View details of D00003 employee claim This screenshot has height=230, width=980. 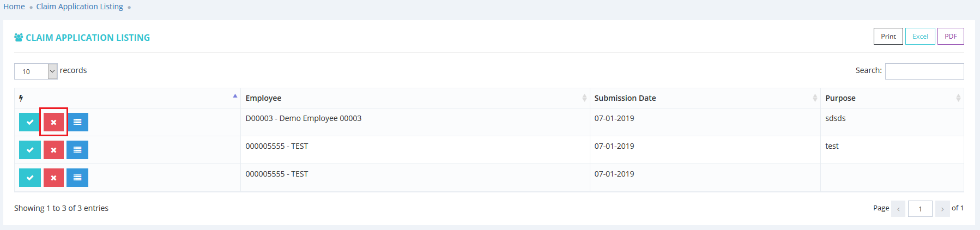coord(77,122)
